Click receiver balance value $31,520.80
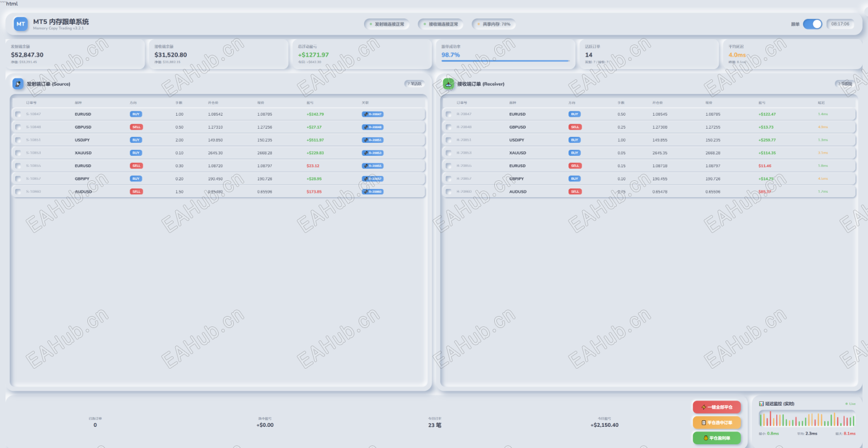Viewport: 868px width, 448px height. (x=170, y=55)
